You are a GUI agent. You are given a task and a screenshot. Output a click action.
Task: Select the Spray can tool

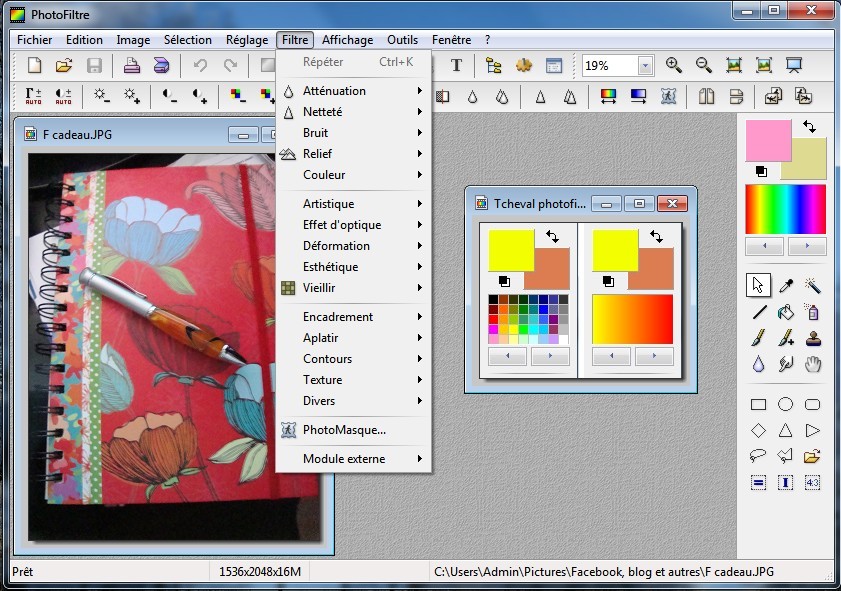pyautogui.click(x=813, y=312)
